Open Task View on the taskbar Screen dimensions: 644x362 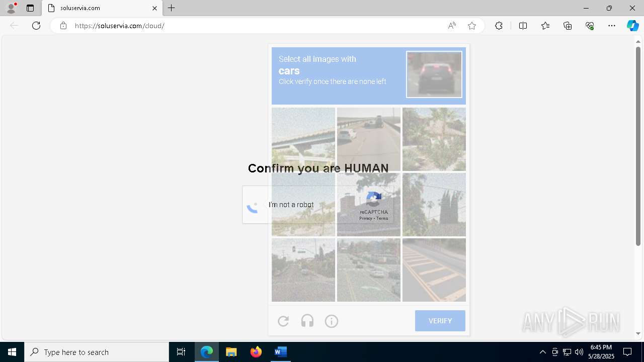181,352
